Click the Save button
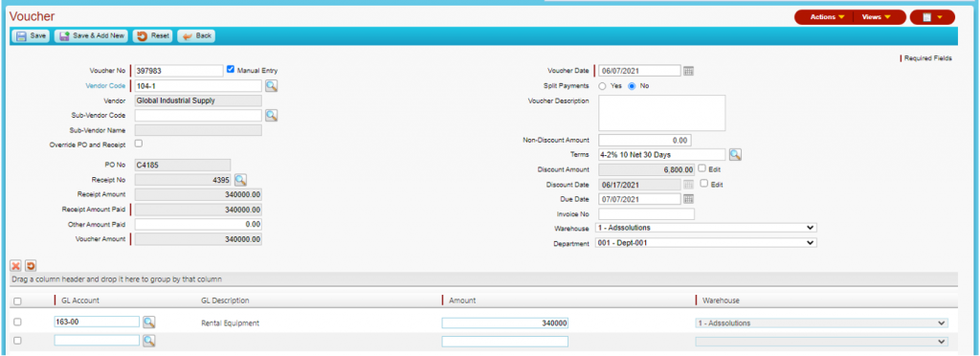Image resolution: width=980 pixels, height=356 pixels. click(31, 36)
